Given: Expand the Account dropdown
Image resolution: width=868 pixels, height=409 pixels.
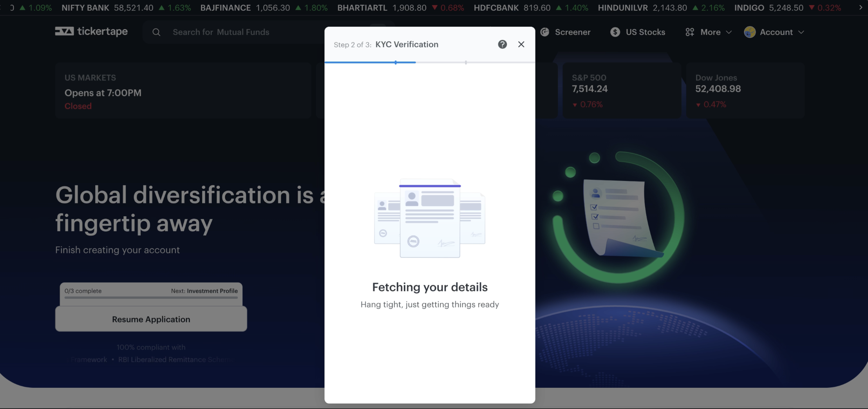Looking at the screenshot, I should [774, 32].
